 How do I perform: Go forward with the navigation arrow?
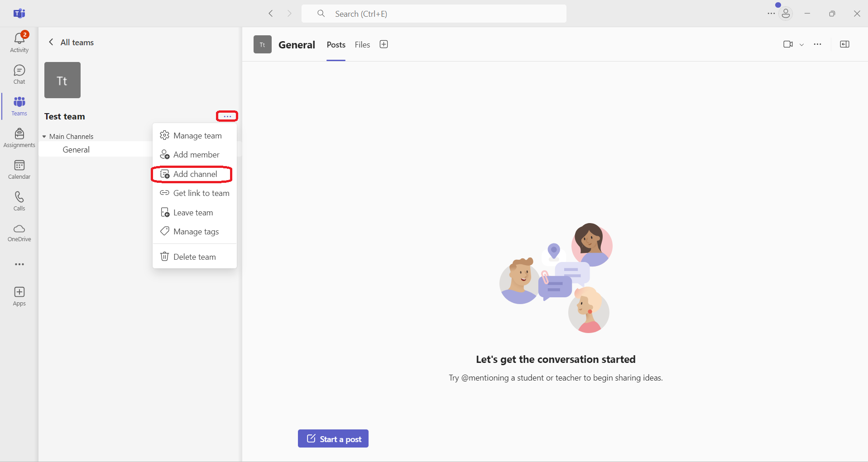click(289, 14)
